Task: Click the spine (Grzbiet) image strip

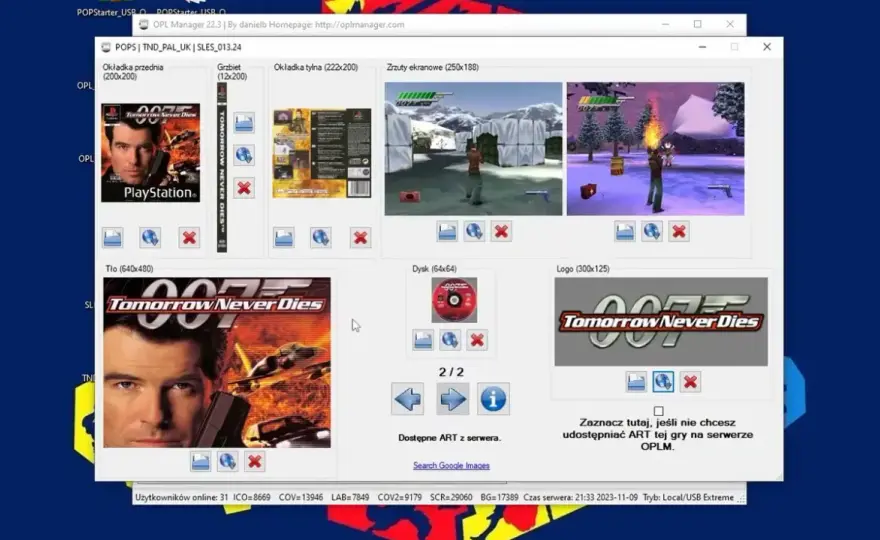Action: [x=222, y=167]
